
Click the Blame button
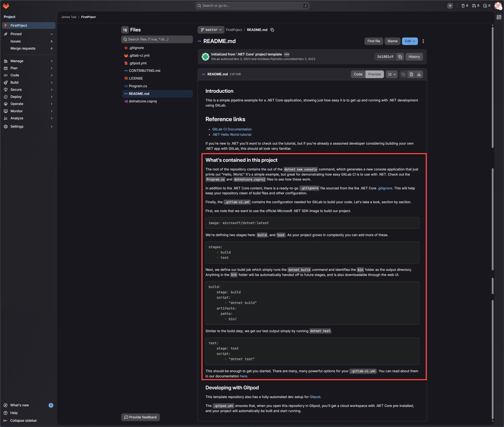392,41
